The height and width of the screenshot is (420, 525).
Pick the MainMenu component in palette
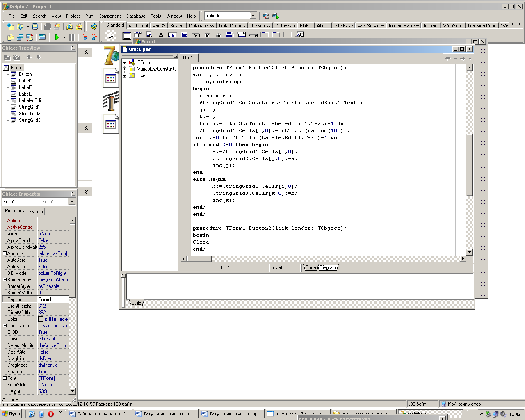(138, 34)
